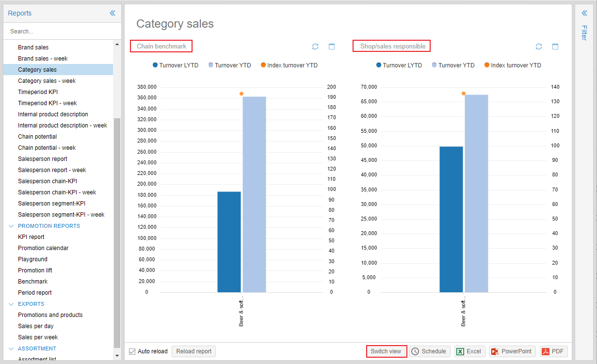This screenshot has width=597, height=364.
Task: Refresh the Shop/sales responsible chart
Action: coord(539,47)
